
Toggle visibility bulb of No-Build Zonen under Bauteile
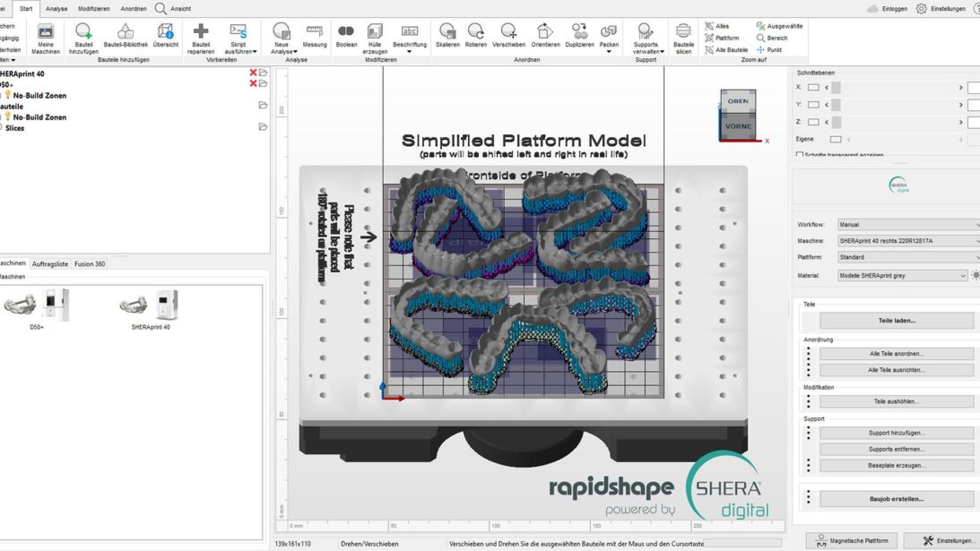(x=8, y=117)
